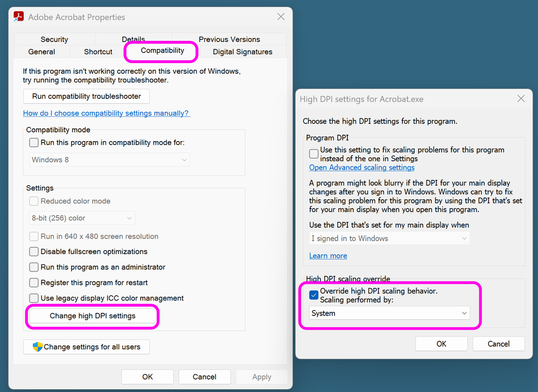This screenshot has width=538, height=392.
Task: Check Run this program as an administrator
Action: [34, 267]
